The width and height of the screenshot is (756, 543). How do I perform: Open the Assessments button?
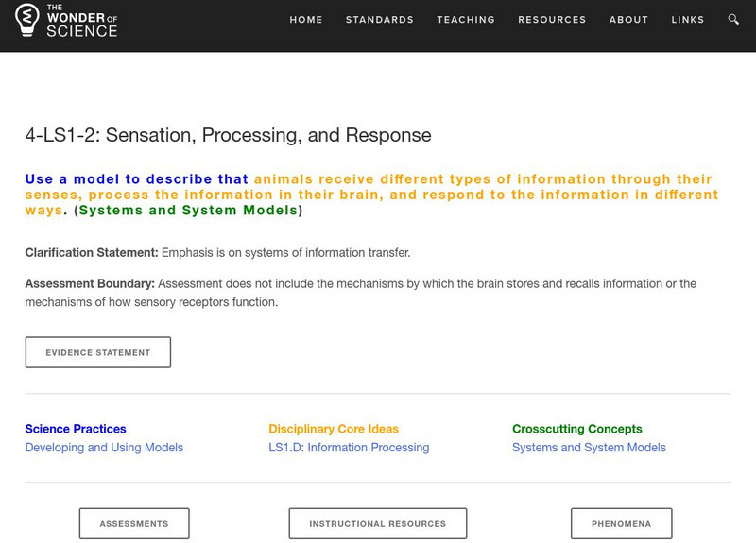[x=134, y=523]
